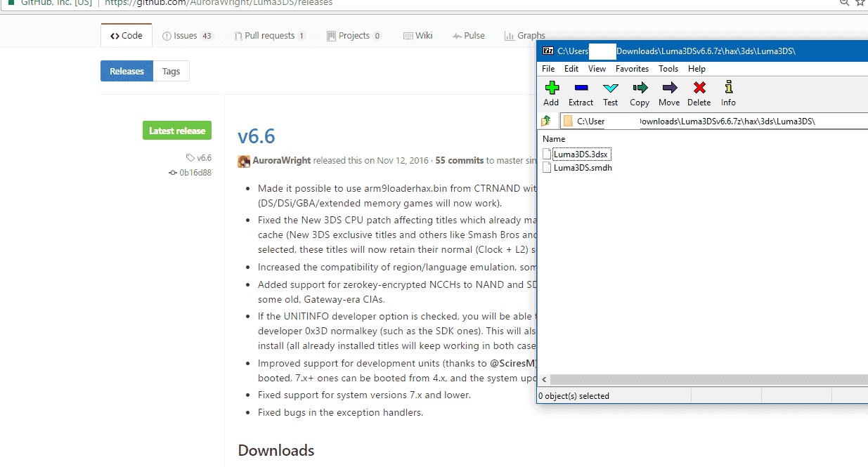The width and height of the screenshot is (868, 467).
Task: Click the Luma3DS.smdh file icon
Action: (548, 167)
